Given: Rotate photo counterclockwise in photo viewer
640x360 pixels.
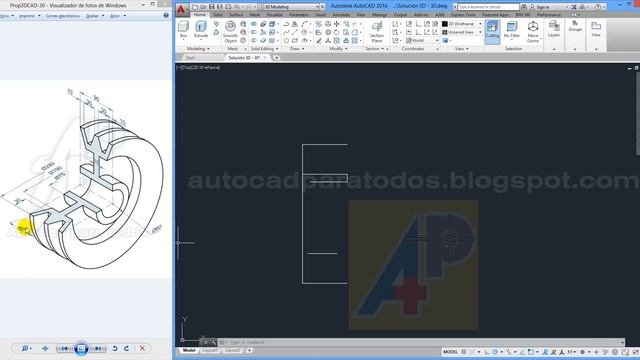Looking at the screenshot, I should pos(115,348).
